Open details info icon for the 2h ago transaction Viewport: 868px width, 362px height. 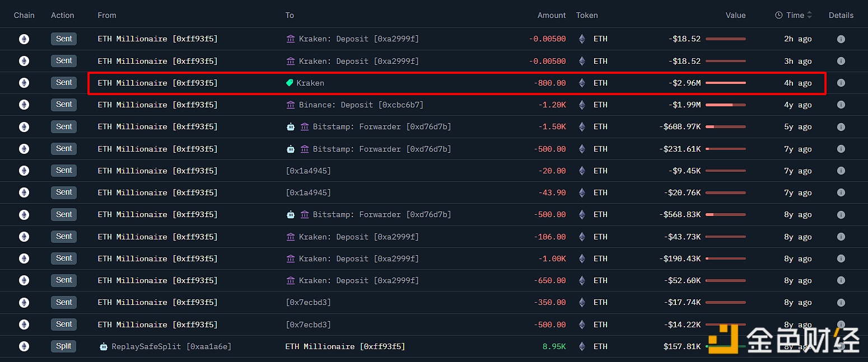[841, 39]
